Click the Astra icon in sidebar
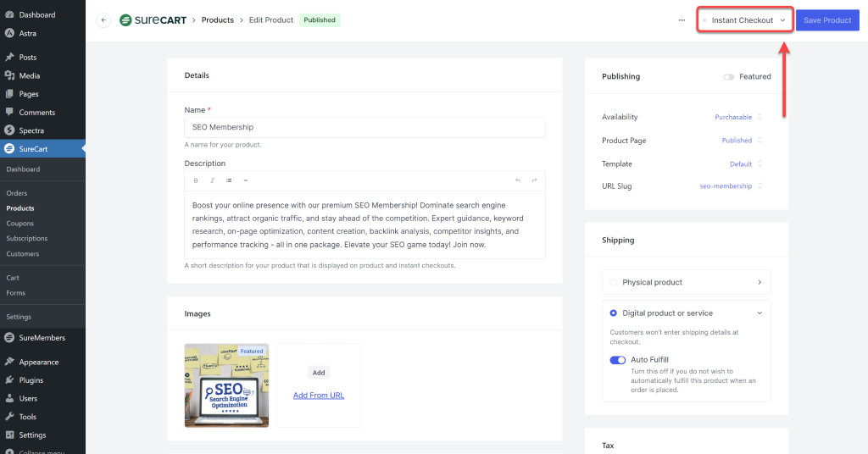868x454 pixels. point(9,33)
